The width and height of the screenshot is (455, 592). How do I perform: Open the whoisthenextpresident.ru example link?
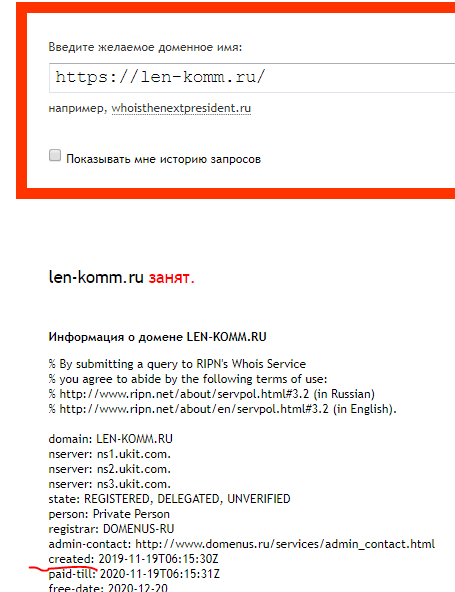(181, 108)
